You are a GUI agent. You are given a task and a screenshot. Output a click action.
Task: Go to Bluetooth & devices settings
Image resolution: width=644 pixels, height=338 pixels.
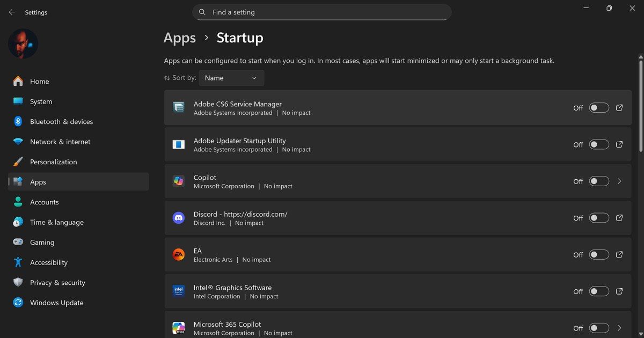61,122
